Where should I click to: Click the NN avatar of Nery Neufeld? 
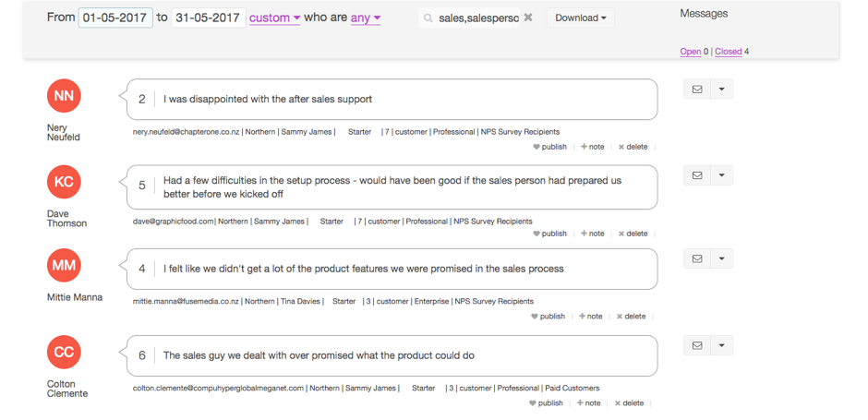pos(65,96)
